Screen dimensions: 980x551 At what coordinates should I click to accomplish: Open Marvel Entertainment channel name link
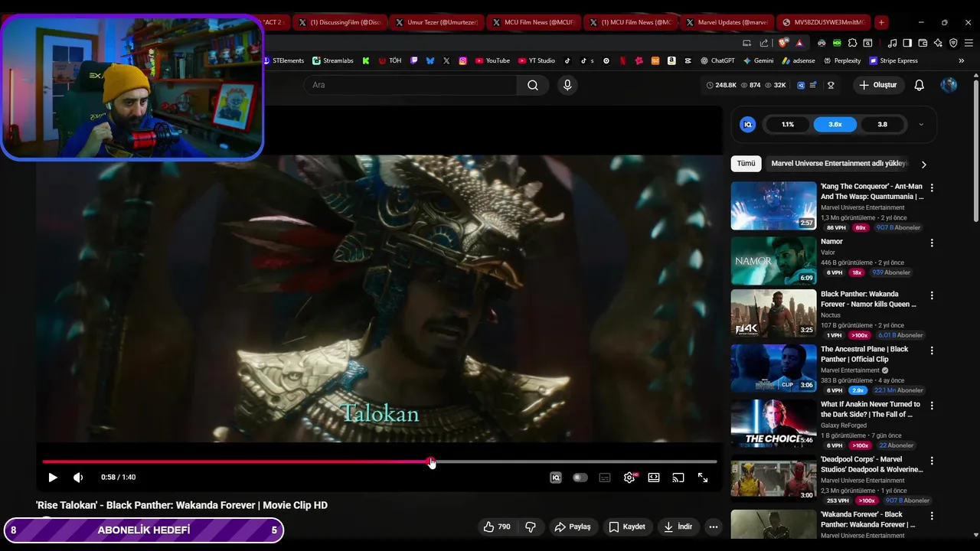[x=850, y=370]
